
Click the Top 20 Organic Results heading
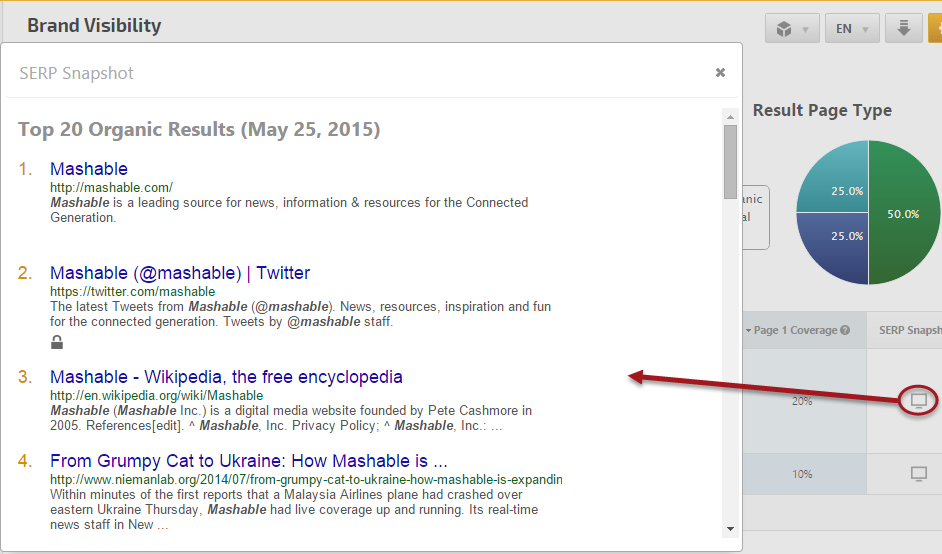[x=199, y=129]
